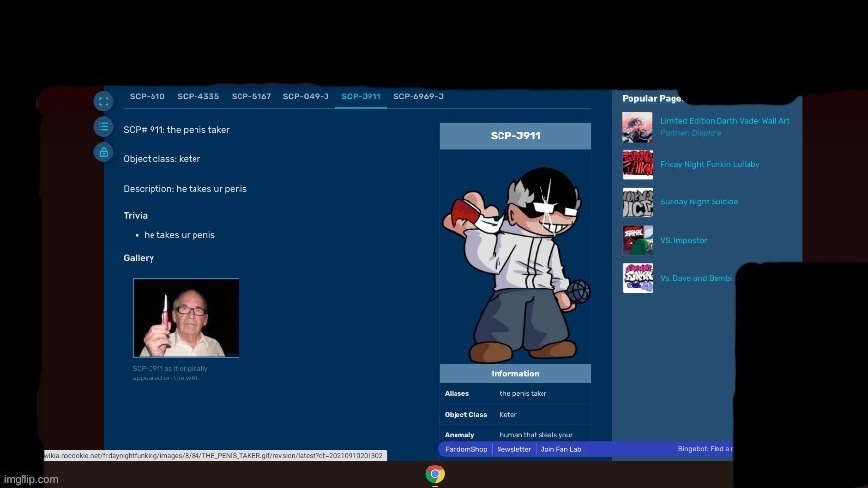Click the lock icon in left sidebar

(104, 152)
